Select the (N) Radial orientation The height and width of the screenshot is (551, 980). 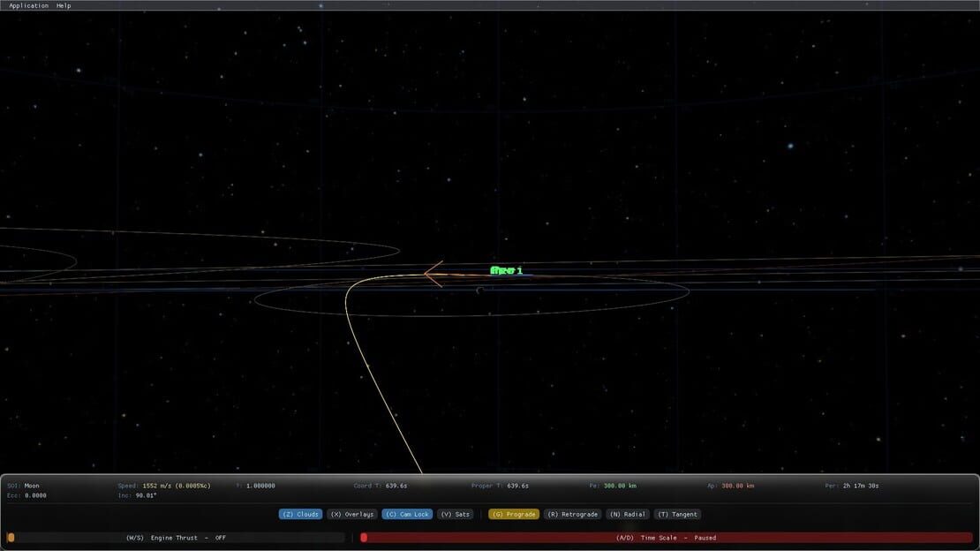click(628, 514)
